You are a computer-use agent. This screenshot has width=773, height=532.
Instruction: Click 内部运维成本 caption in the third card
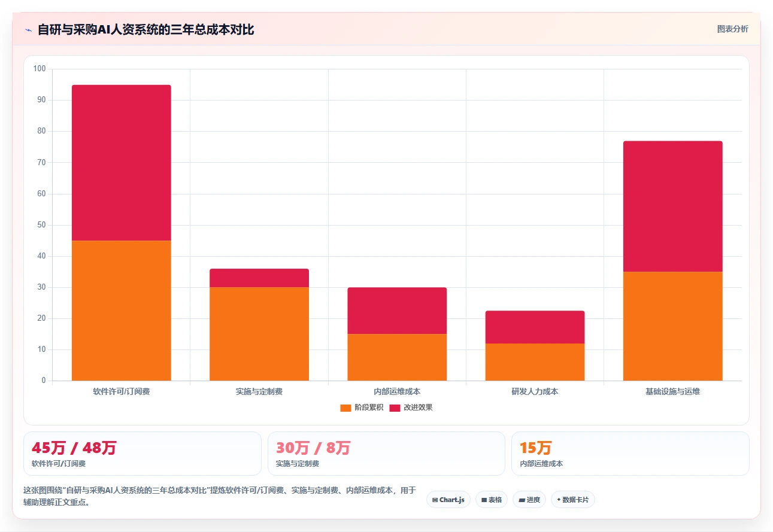(x=541, y=464)
